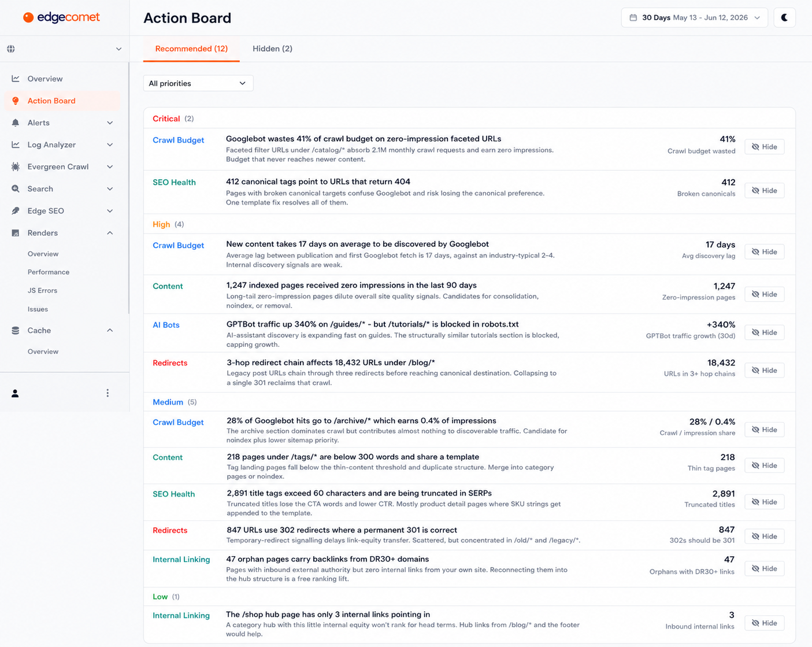Click the Cache database icon
Image resolution: width=812 pixels, height=647 pixels.
(x=16, y=330)
